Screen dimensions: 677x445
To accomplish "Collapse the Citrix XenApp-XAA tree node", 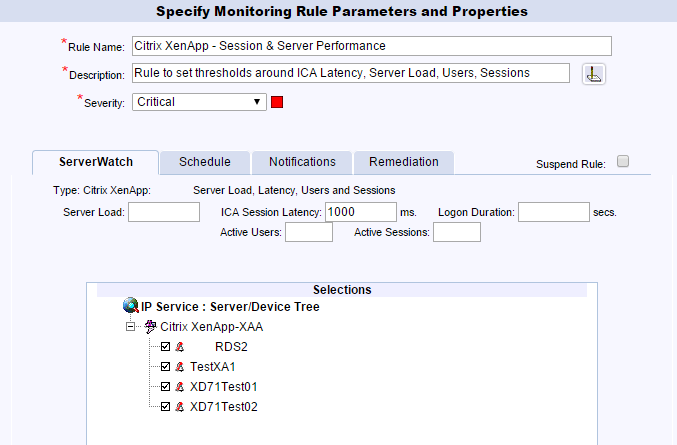I will [130, 327].
